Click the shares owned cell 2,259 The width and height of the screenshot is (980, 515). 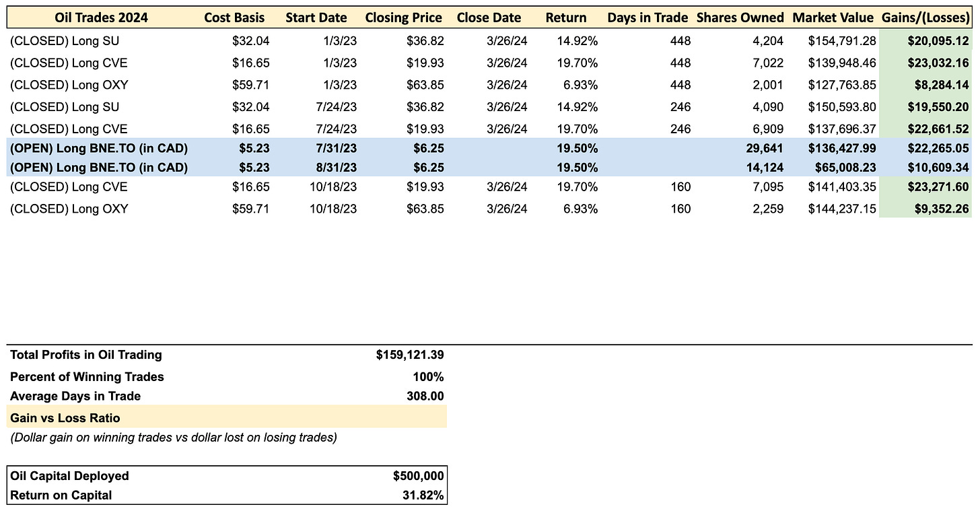click(x=769, y=209)
